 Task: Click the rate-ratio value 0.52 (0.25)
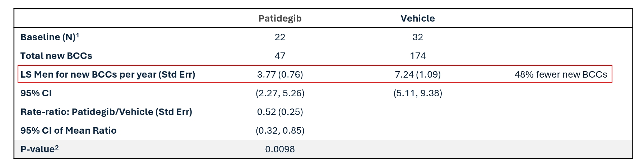tap(280, 112)
